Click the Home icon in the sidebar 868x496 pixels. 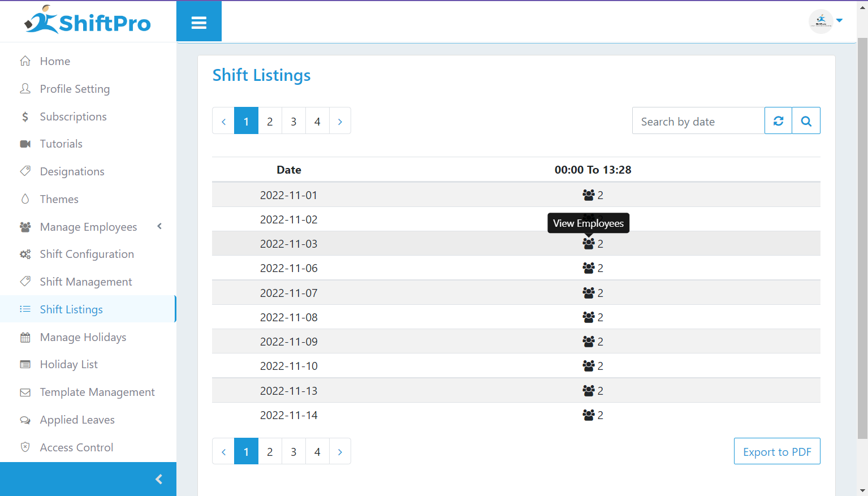click(25, 61)
